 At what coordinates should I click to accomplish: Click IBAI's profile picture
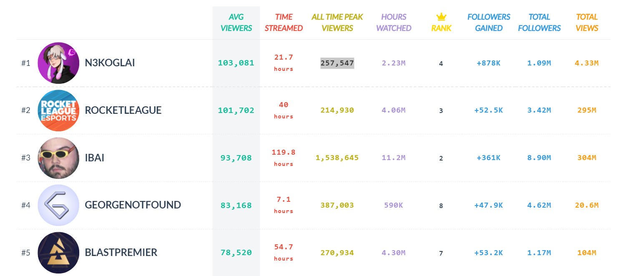[x=58, y=158]
